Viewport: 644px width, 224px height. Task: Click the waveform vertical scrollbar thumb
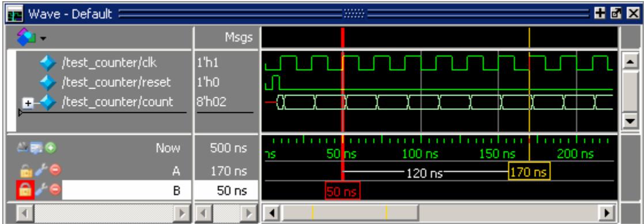[x=630, y=91]
